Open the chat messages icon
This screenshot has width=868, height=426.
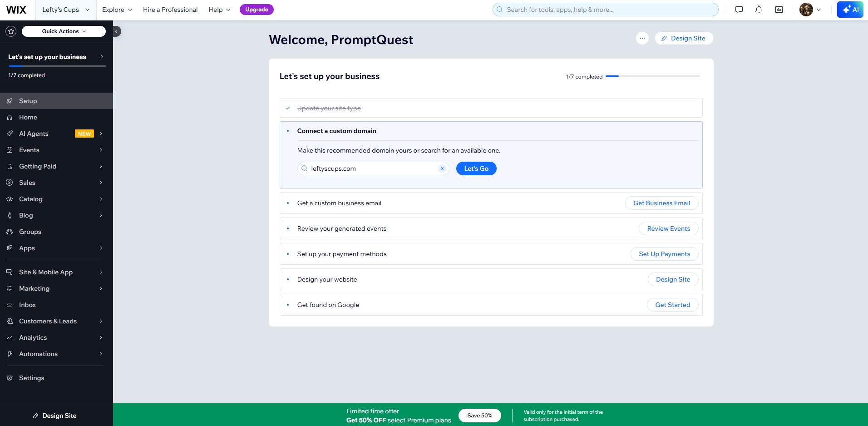coord(739,10)
